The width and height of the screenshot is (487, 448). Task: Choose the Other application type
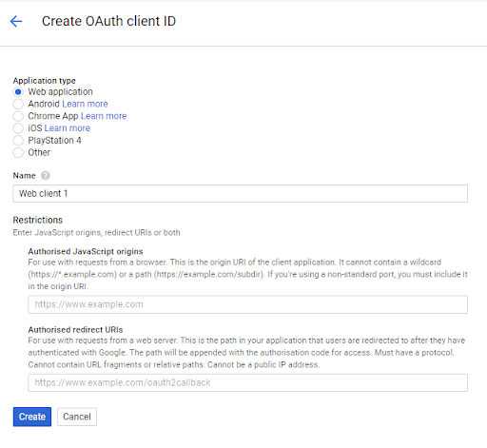[x=18, y=152]
